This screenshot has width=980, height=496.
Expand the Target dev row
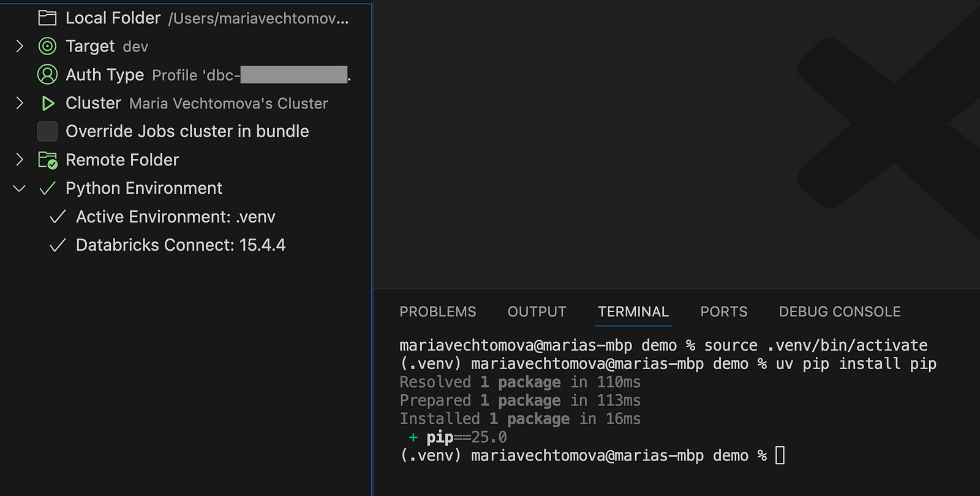coord(19,46)
